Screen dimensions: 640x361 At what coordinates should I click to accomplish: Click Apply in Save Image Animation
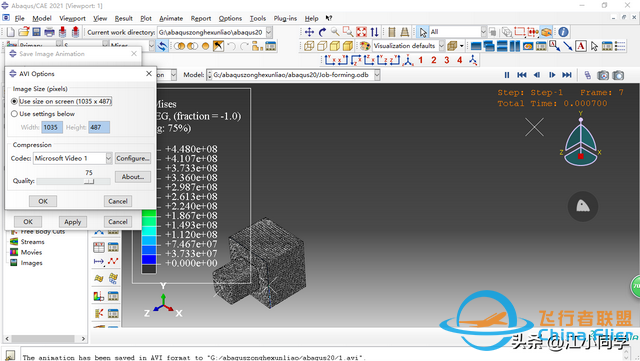click(73, 222)
